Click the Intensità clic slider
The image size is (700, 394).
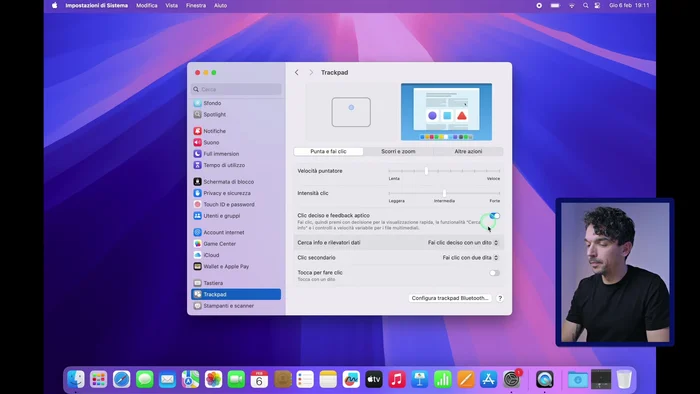(x=444, y=193)
